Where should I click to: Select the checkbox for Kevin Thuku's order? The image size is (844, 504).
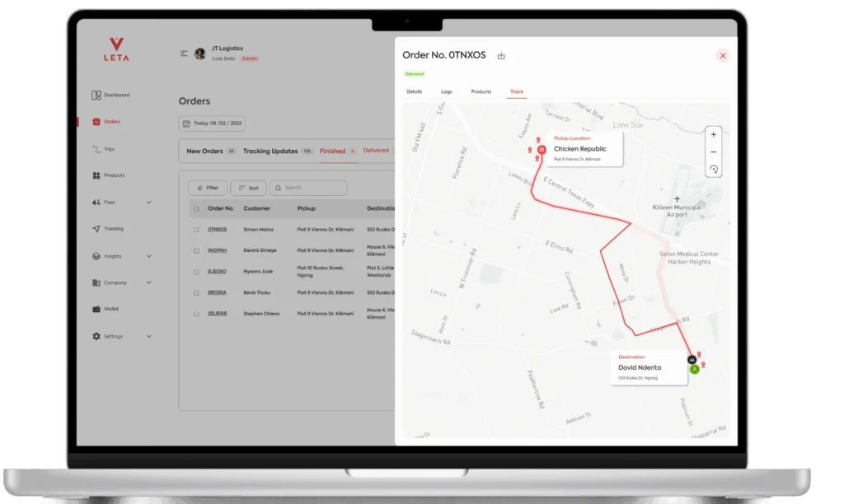(196, 292)
